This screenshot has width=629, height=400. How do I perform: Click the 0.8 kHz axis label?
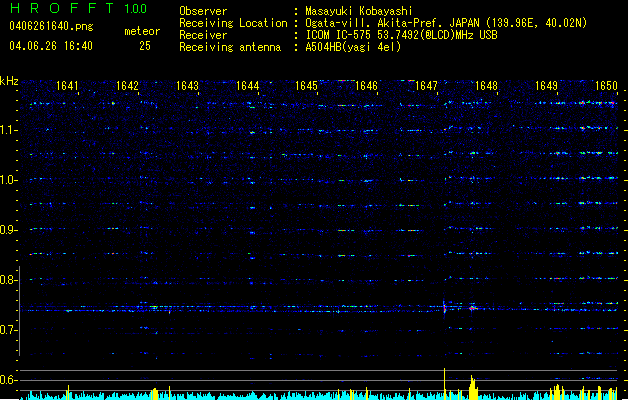point(8,280)
